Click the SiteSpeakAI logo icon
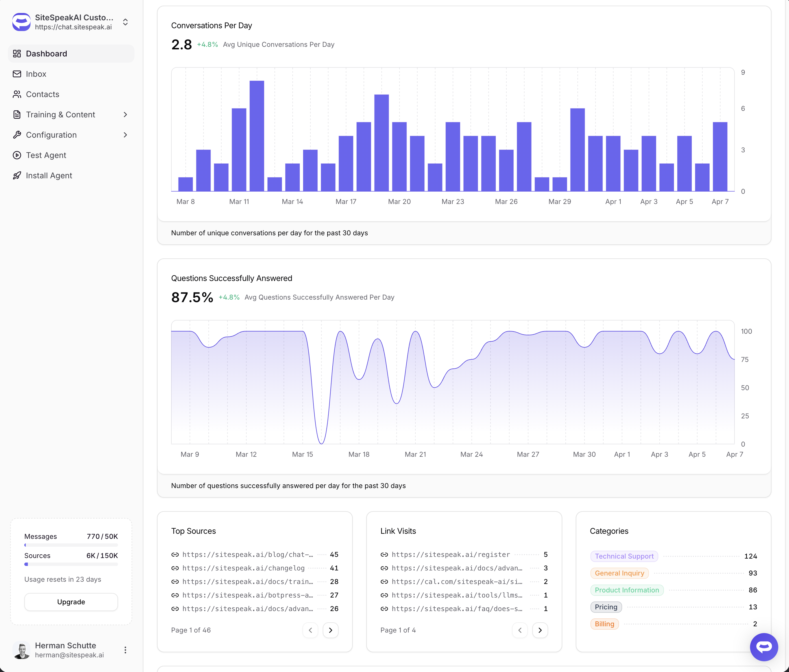Screen dimensions: 789x672 [x=21, y=22]
